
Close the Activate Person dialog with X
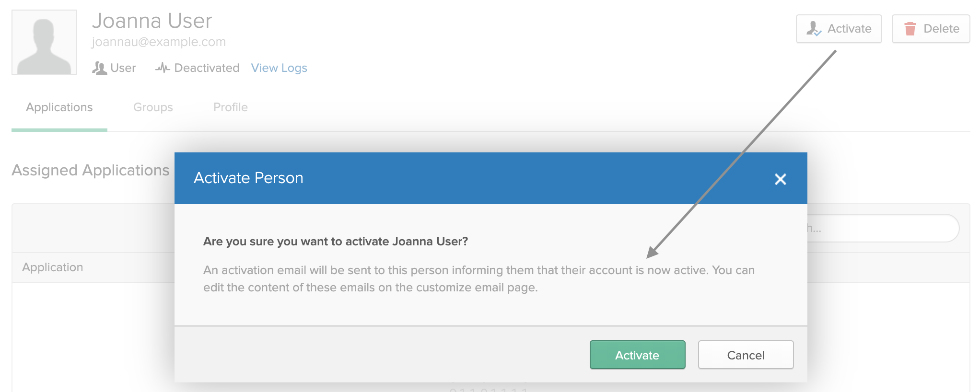(780, 179)
